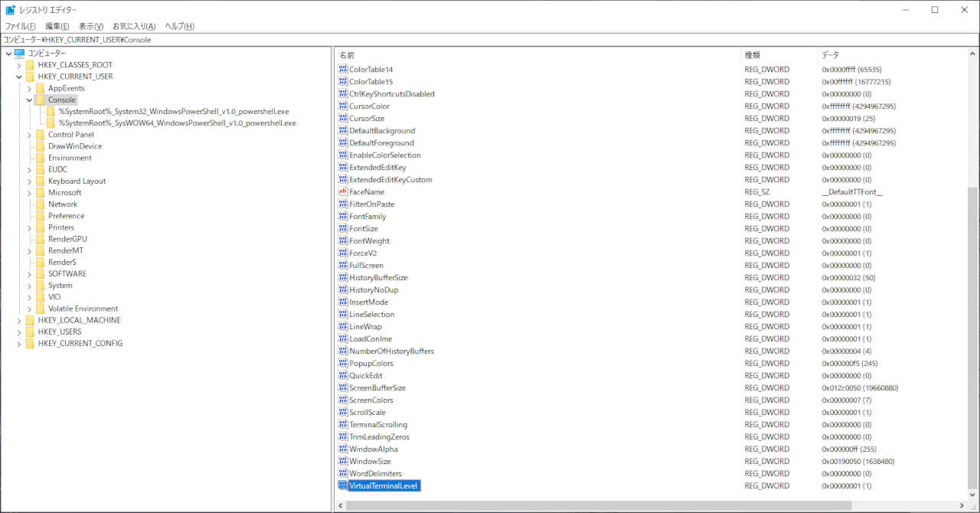
Task: Expand the SOFTWARE key node
Action: click(x=29, y=274)
